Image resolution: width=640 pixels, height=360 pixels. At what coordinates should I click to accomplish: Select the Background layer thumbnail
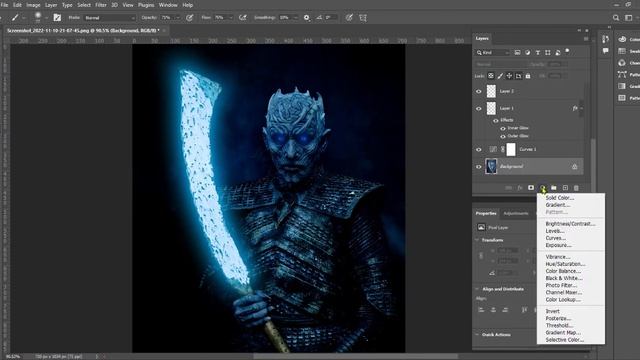pyautogui.click(x=491, y=167)
